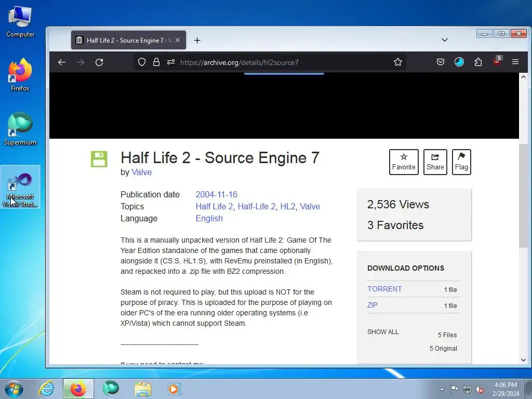The height and width of the screenshot is (399, 532).
Task: Open the Pocket save icon
Action: click(441, 62)
